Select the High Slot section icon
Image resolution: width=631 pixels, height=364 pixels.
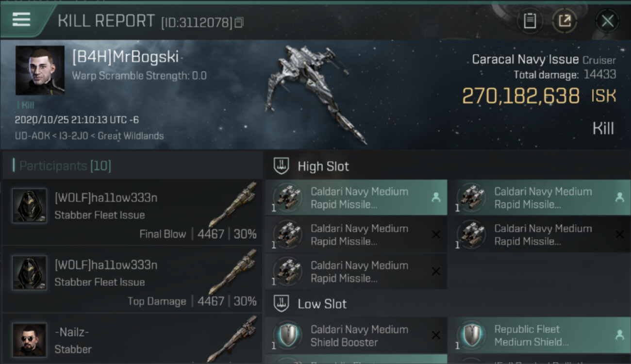[x=282, y=166]
